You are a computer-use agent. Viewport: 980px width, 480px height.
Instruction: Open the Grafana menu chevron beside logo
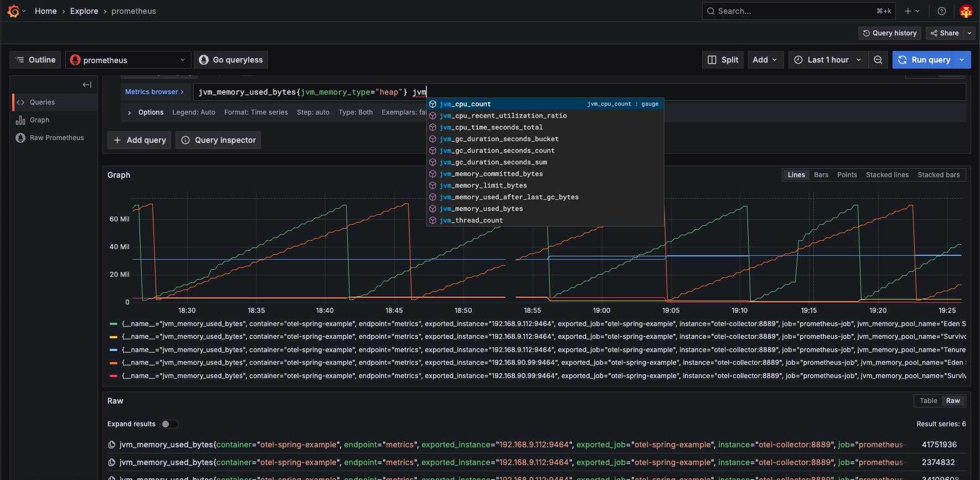pos(24,11)
